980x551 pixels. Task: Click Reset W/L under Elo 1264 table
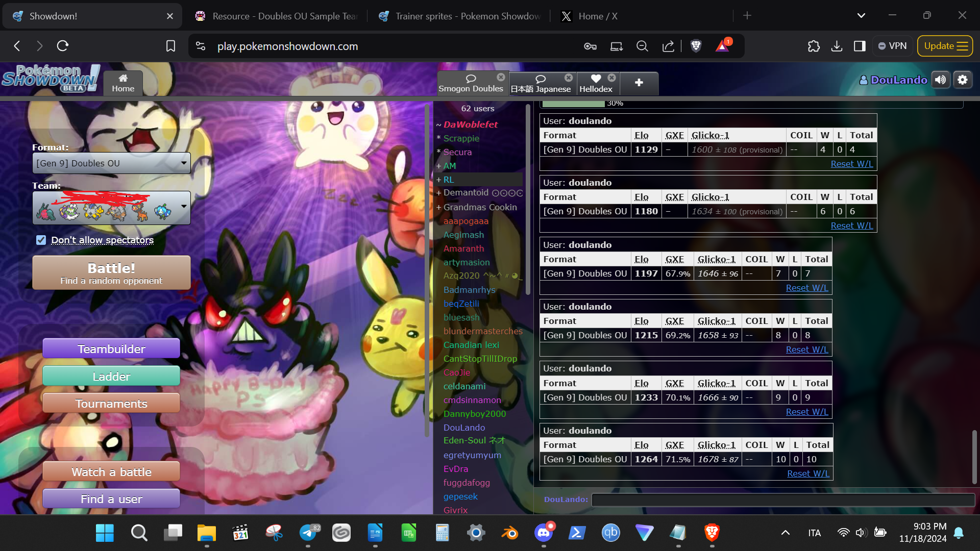[x=808, y=473]
